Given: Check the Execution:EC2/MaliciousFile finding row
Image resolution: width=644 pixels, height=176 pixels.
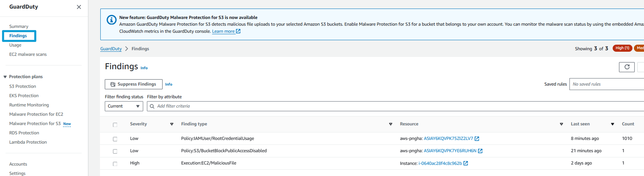Looking at the screenshot, I should pyautogui.click(x=115, y=164).
